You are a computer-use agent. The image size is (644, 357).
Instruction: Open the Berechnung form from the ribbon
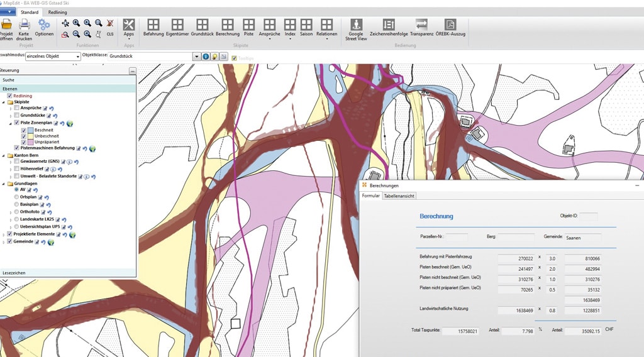[227, 25]
